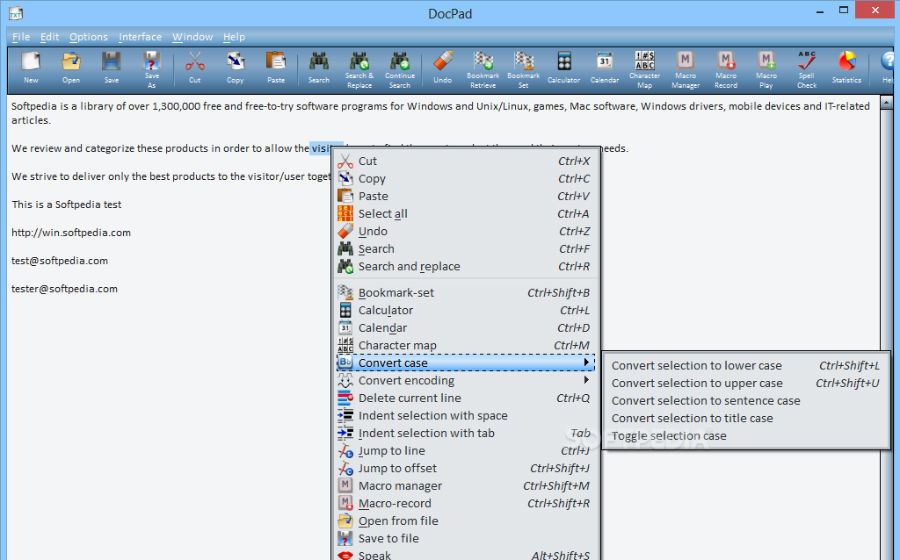
Task: Click the Open toolbar icon
Action: 71,68
